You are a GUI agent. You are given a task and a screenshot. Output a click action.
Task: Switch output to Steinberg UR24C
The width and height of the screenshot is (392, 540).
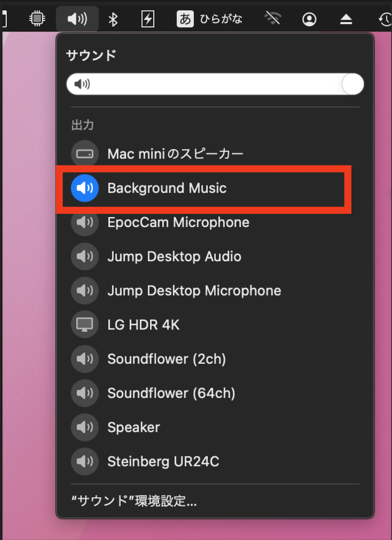pos(163,462)
